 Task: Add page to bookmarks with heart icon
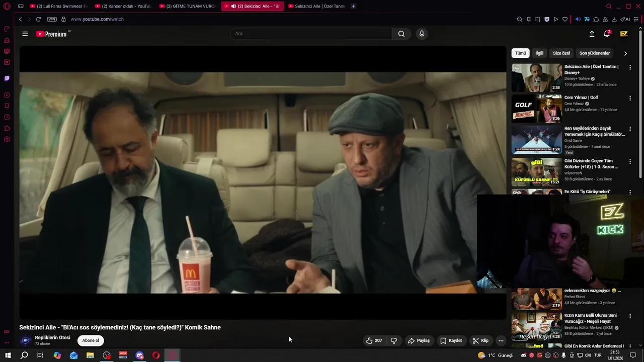tap(565, 19)
